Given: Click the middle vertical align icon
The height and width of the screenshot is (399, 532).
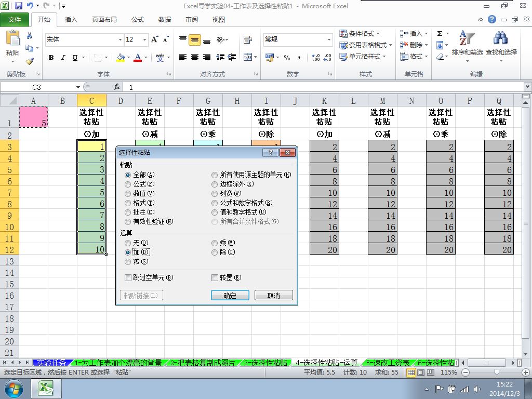Looking at the screenshot, I should (x=195, y=40).
